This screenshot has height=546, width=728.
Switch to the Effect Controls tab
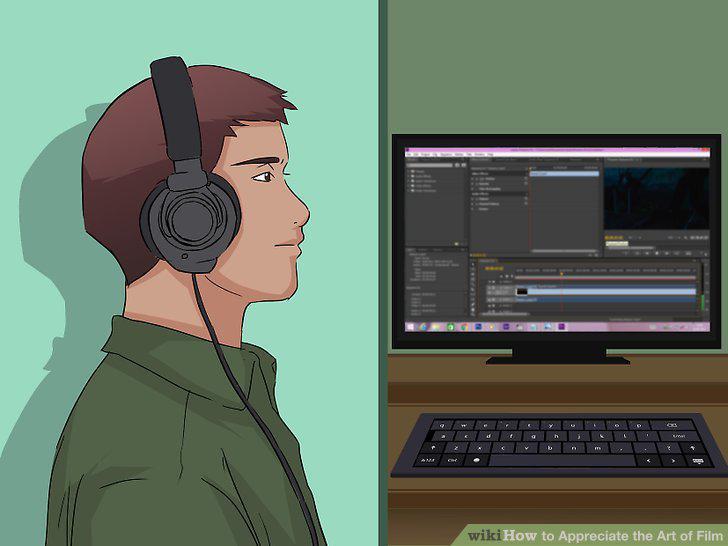click(x=480, y=160)
